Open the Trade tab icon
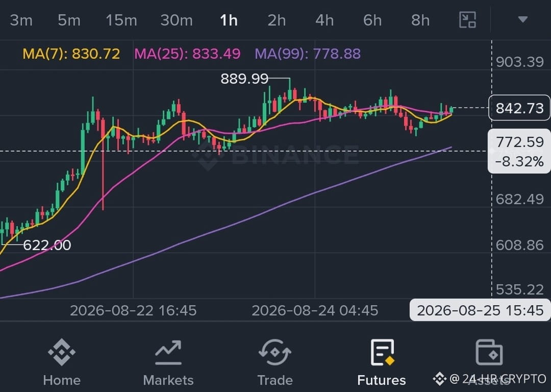This screenshot has width=551, height=392. pyautogui.click(x=275, y=352)
